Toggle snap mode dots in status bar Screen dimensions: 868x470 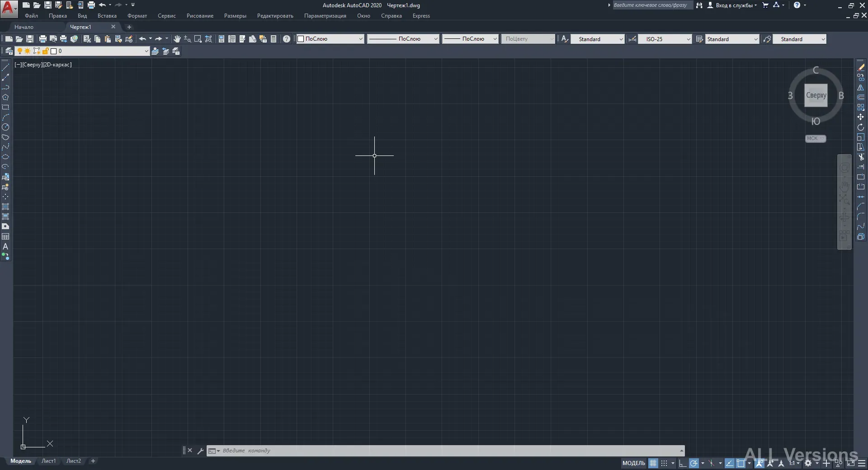[x=664, y=463]
